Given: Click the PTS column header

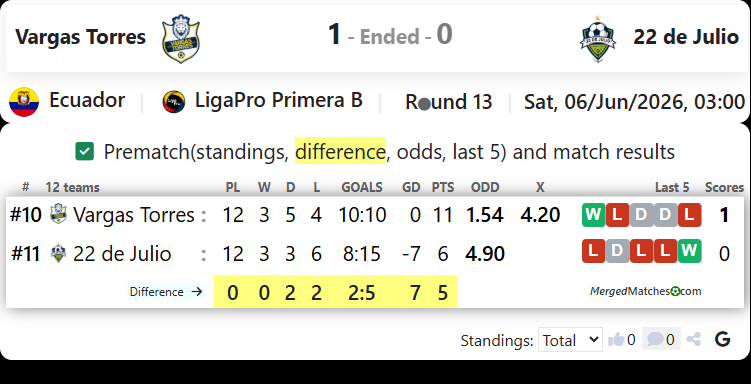Looking at the screenshot, I should pyautogui.click(x=443, y=187).
